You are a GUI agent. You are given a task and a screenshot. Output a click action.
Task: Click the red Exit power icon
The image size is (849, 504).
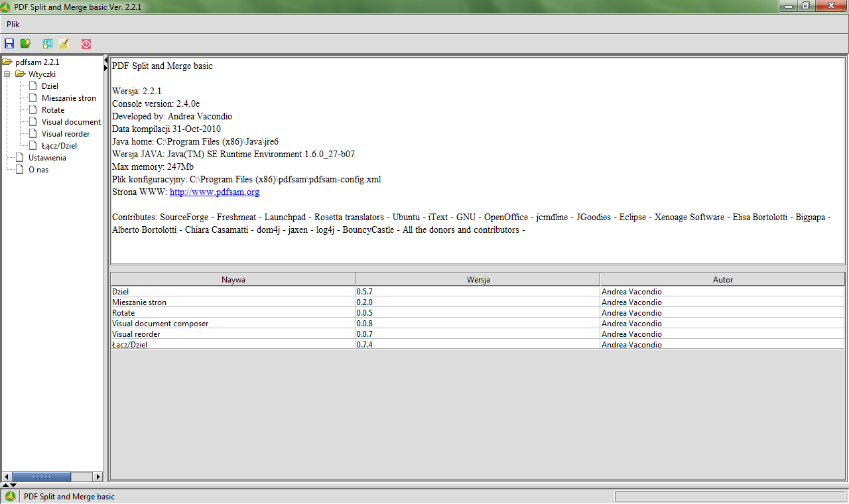tap(86, 44)
